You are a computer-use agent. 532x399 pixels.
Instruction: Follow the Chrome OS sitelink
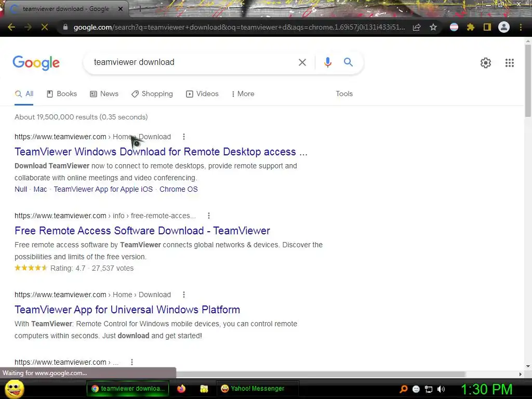[179, 189]
